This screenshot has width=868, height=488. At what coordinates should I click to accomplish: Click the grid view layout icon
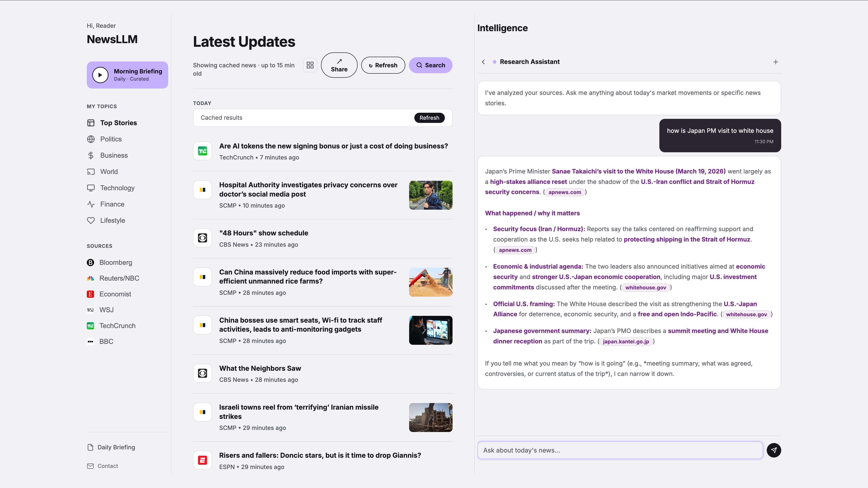click(310, 65)
